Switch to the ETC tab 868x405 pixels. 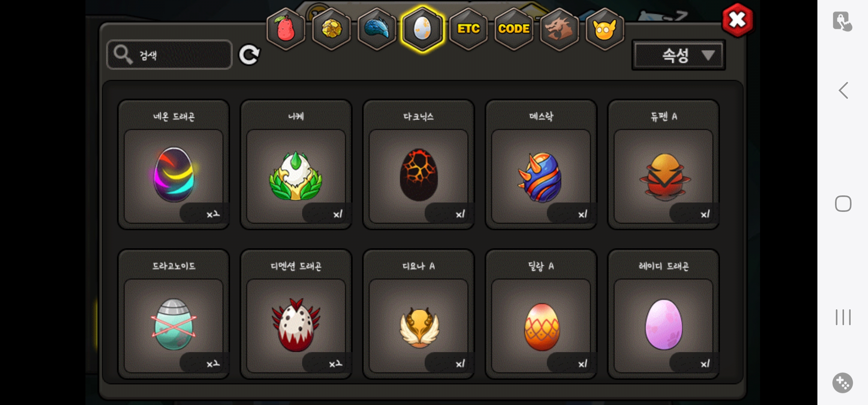pyautogui.click(x=468, y=29)
